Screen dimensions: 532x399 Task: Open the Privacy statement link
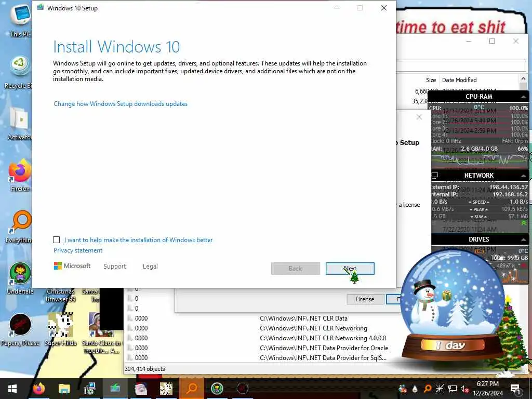[78, 250]
